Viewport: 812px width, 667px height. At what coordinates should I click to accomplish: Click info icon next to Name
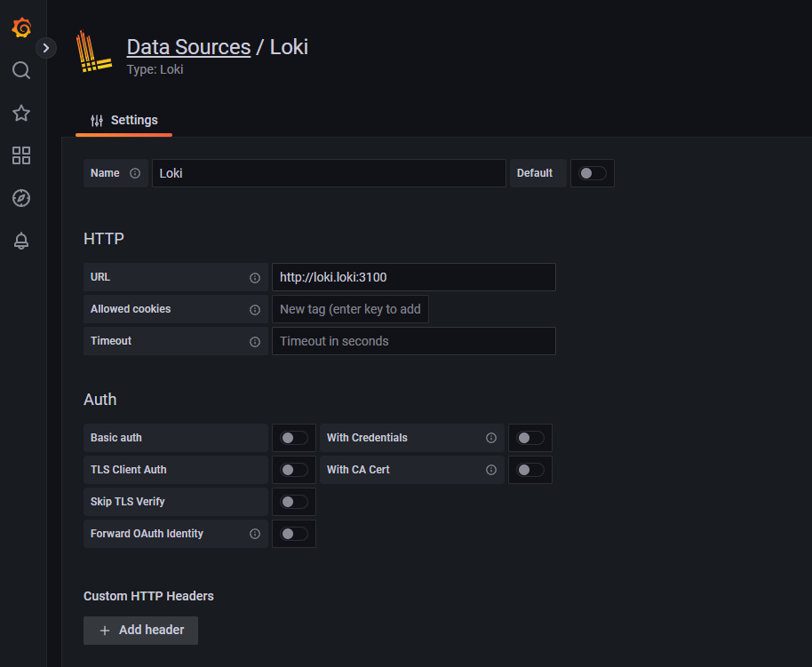pos(135,173)
